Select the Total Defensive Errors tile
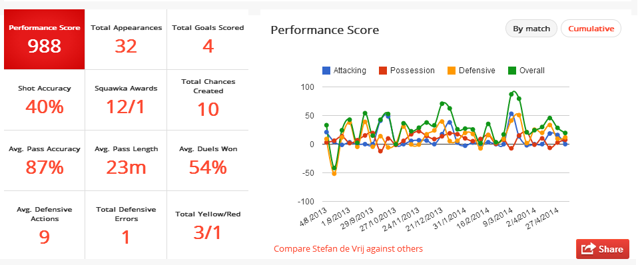The height and width of the screenshot is (265, 644). 126,225
